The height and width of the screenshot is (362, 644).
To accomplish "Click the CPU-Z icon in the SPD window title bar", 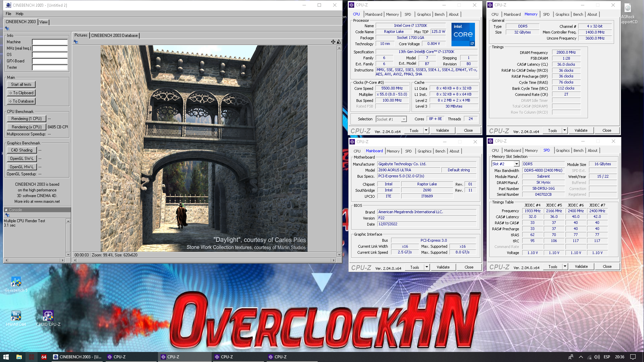I will point(490,141).
